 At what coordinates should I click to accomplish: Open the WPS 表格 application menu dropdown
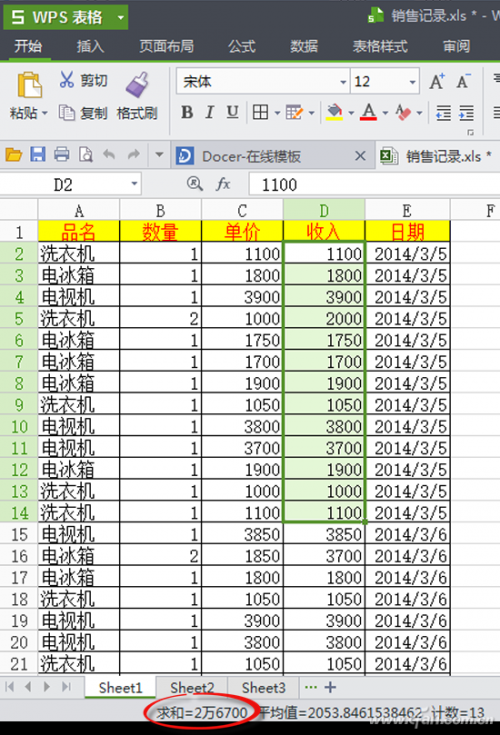click(121, 18)
